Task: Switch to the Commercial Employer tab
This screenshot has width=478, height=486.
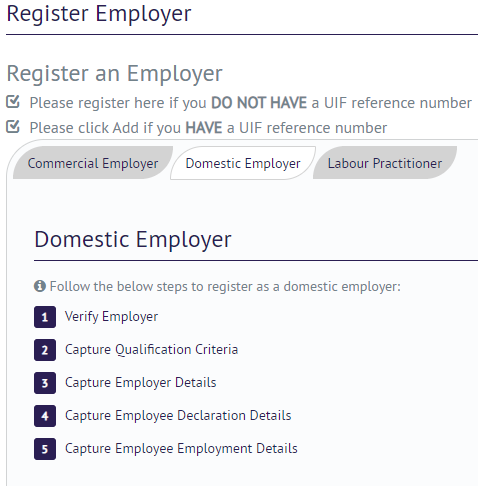Action: (x=93, y=163)
